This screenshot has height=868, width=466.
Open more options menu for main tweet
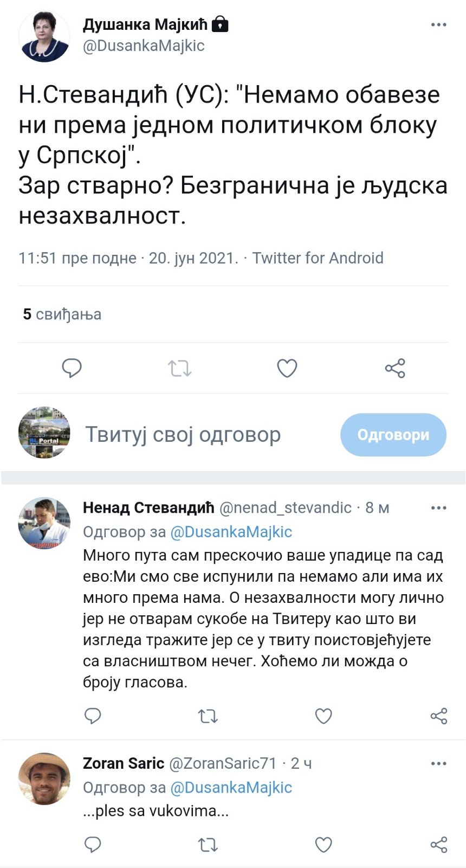tap(438, 25)
